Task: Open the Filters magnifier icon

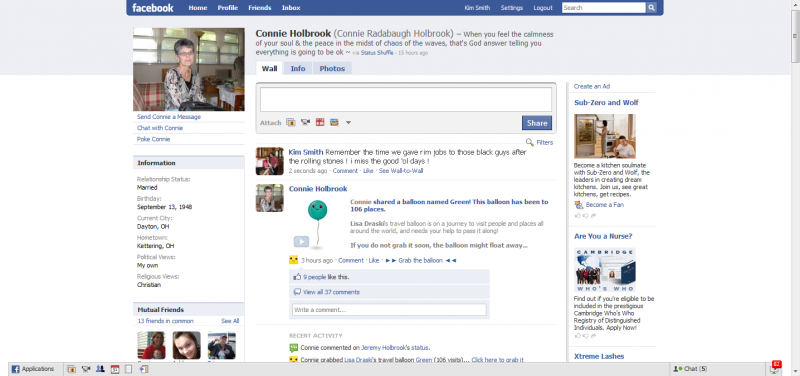Action: (530, 142)
